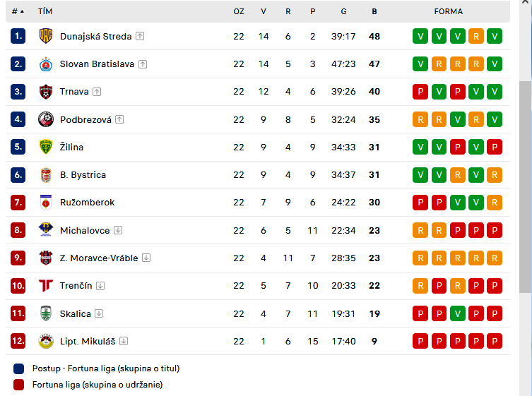This screenshot has width=532, height=396.
Task: Click the vertical scrollbar thumb
Action: pyautogui.click(x=525, y=187)
